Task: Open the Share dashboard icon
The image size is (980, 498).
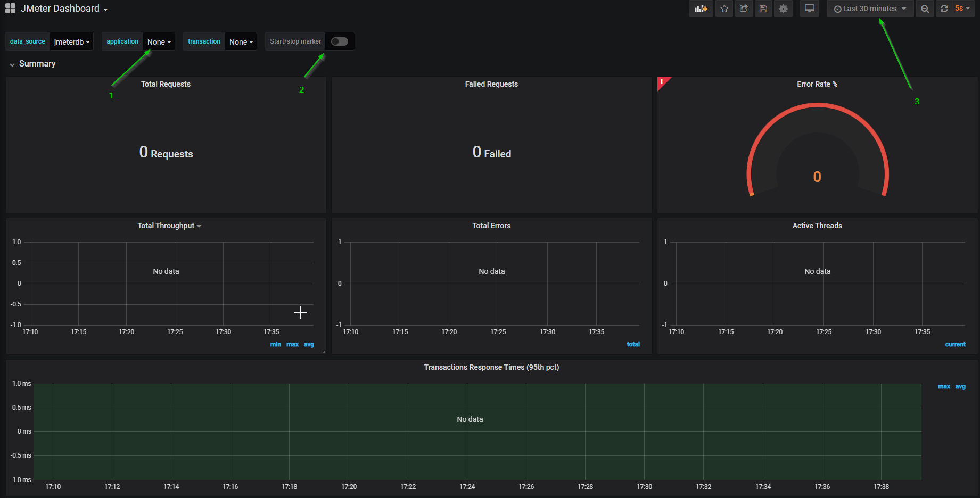Action: (744, 9)
